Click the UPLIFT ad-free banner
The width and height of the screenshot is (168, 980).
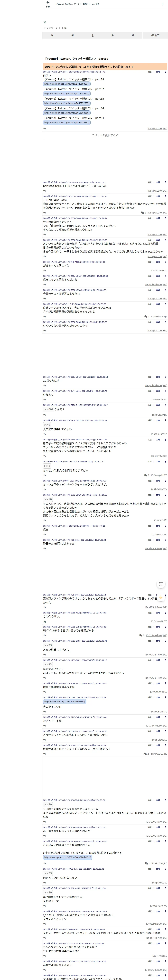[x=105, y=67]
